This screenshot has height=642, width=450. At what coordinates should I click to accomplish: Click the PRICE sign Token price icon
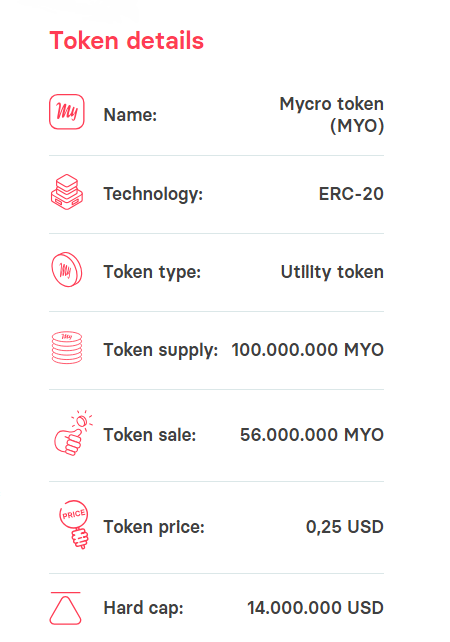[x=74, y=524]
